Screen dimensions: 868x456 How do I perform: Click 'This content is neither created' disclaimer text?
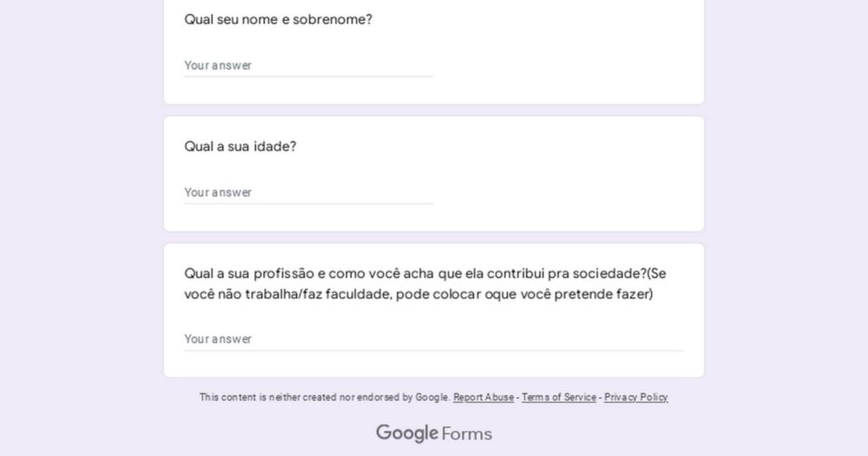click(x=325, y=397)
